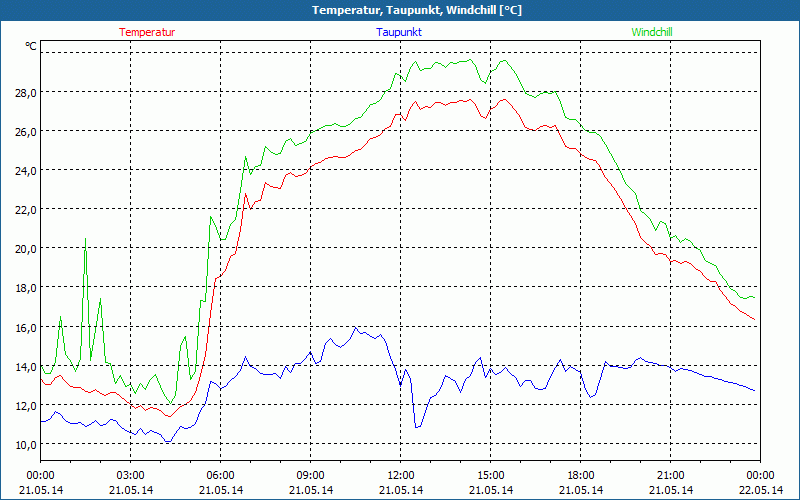Click the chart title 'Temperatur, Taupunkt, Windchill [°C]'

tap(417, 10)
